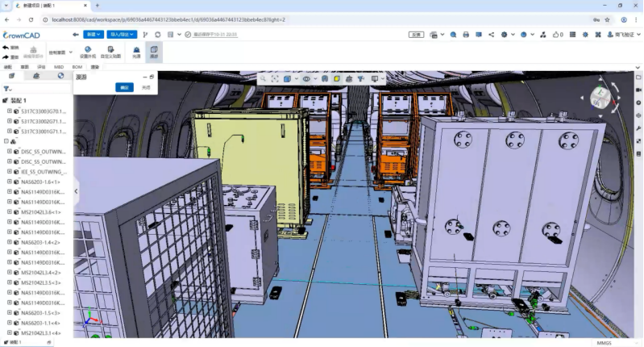Open the 新建 dropdown button
The width and height of the screenshot is (644, 347).
point(93,35)
